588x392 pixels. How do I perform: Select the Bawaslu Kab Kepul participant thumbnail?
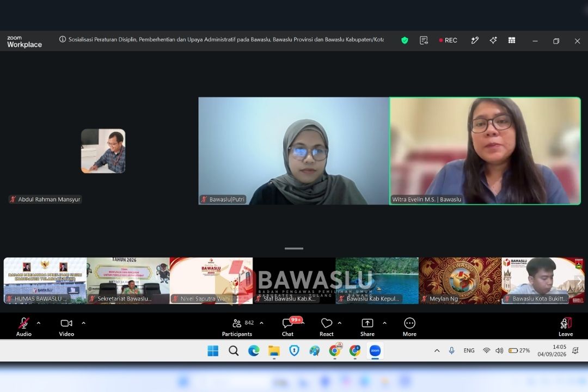(377, 280)
